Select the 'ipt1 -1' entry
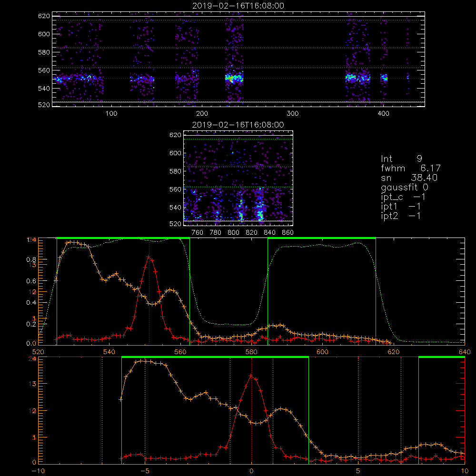 coord(401,207)
